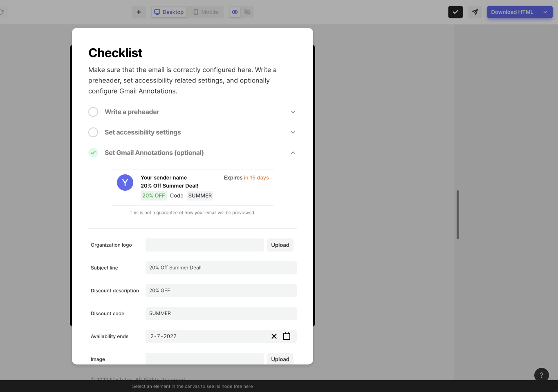Open the calendar icon for Availability ends
The image size is (558, 392).
click(x=287, y=336)
